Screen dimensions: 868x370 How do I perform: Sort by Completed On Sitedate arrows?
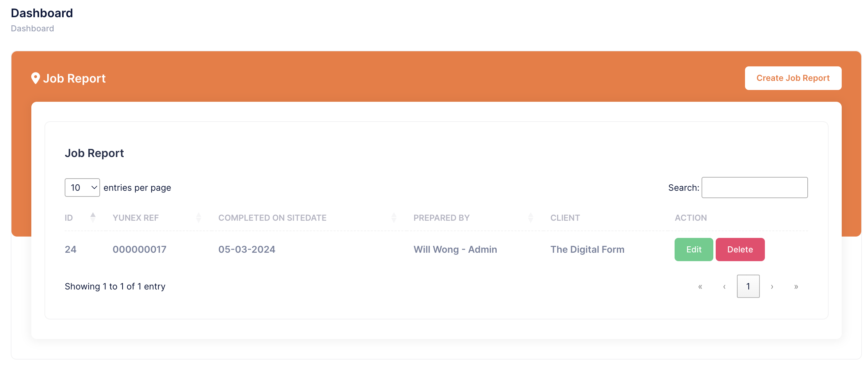(x=394, y=218)
